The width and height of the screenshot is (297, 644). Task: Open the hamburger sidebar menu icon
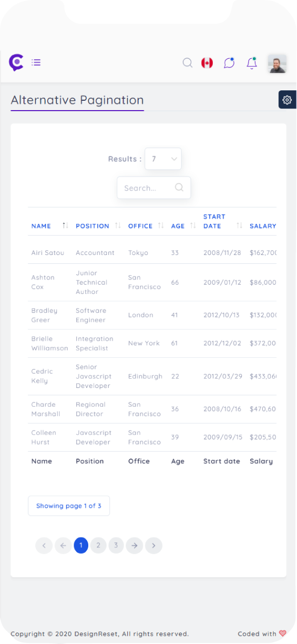coord(36,62)
